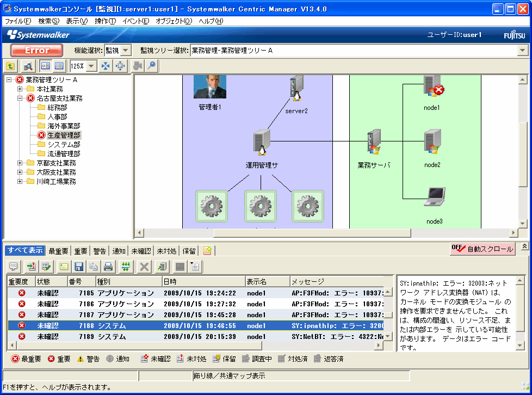Print the event list with printer icon
The height and width of the screenshot is (395, 532).
pyautogui.click(x=108, y=267)
